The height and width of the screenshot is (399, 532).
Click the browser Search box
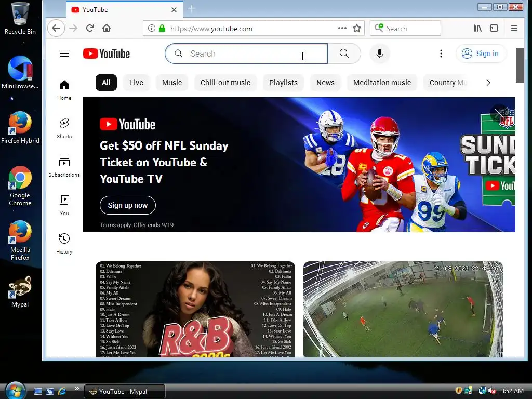[x=405, y=28]
